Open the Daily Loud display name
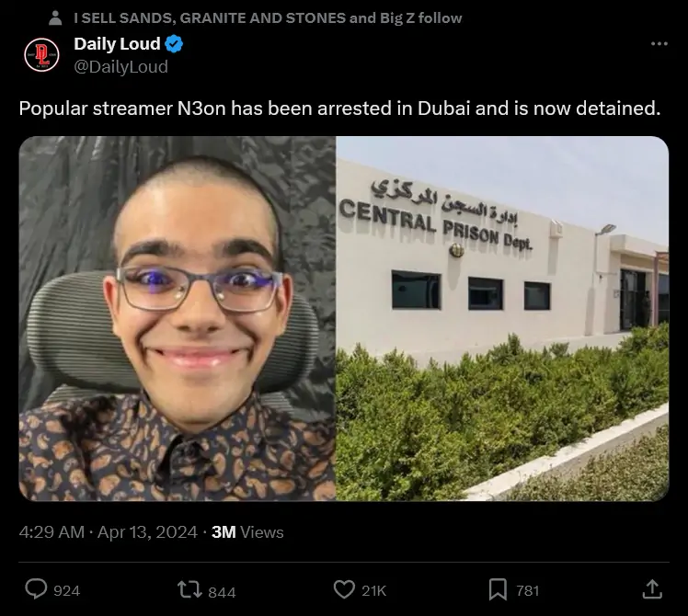The width and height of the screenshot is (688, 616). coord(117,44)
